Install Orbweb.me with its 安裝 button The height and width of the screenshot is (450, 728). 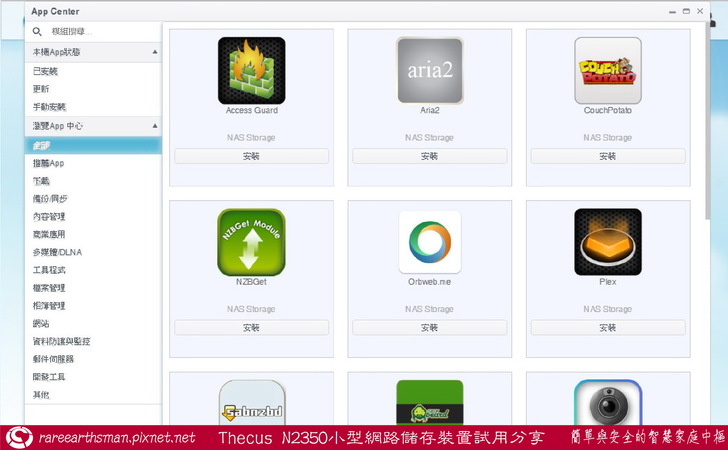tap(429, 327)
